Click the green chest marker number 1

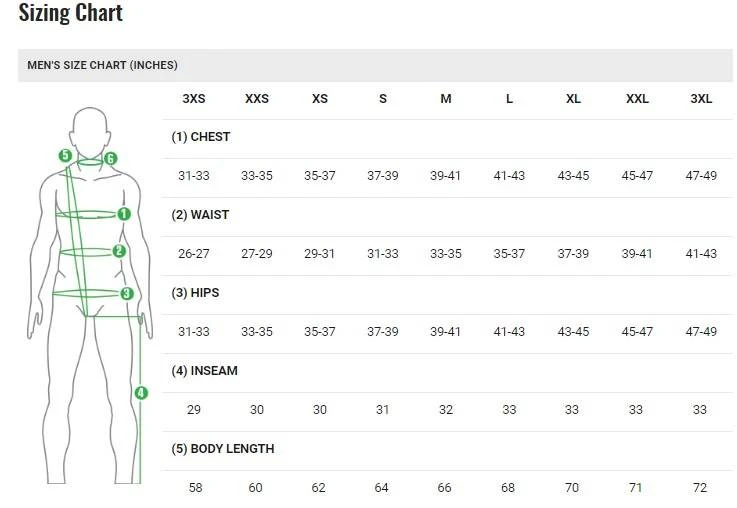point(124,213)
